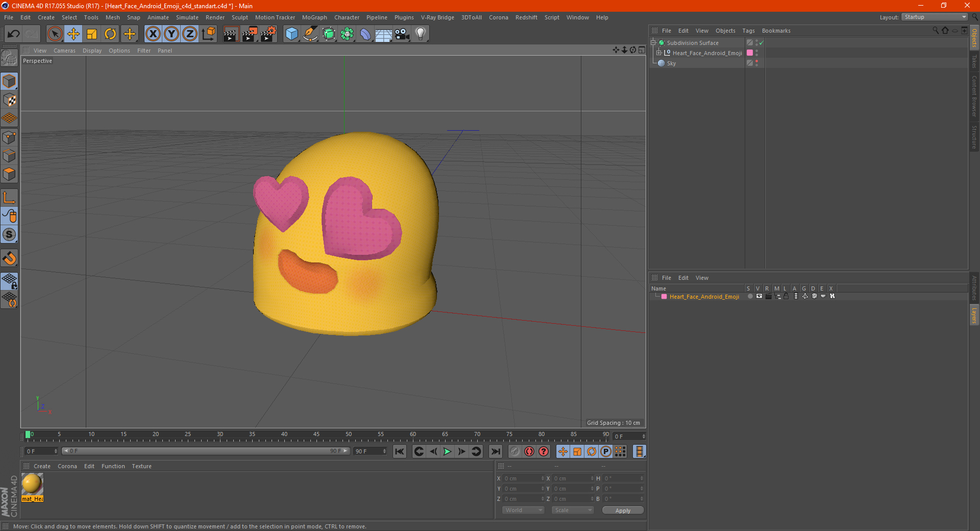Viewport: 980px width, 531px height.
Task: Open viewport Cameras menu
Action: point(64,51)
